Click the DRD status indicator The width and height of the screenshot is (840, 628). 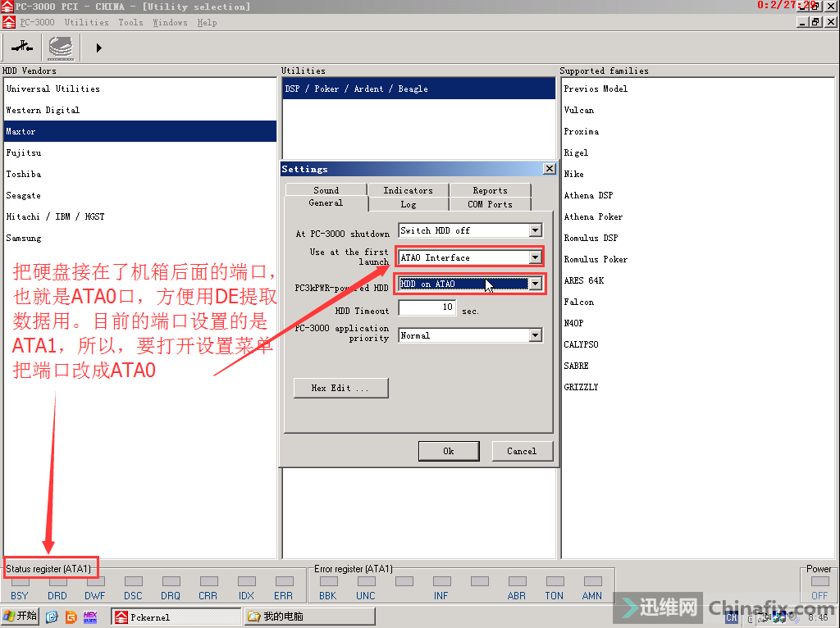[x=57, y=581]
